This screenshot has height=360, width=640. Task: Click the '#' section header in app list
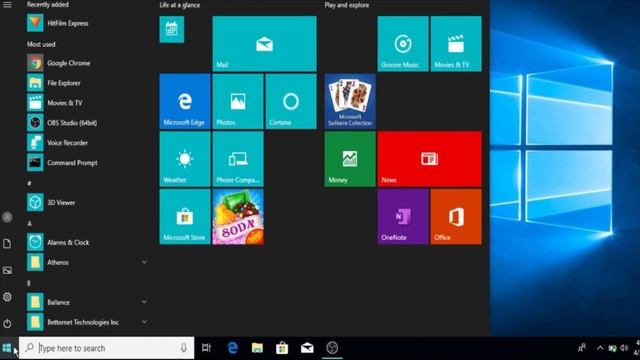pyautogui.click(x=29, y=184)
